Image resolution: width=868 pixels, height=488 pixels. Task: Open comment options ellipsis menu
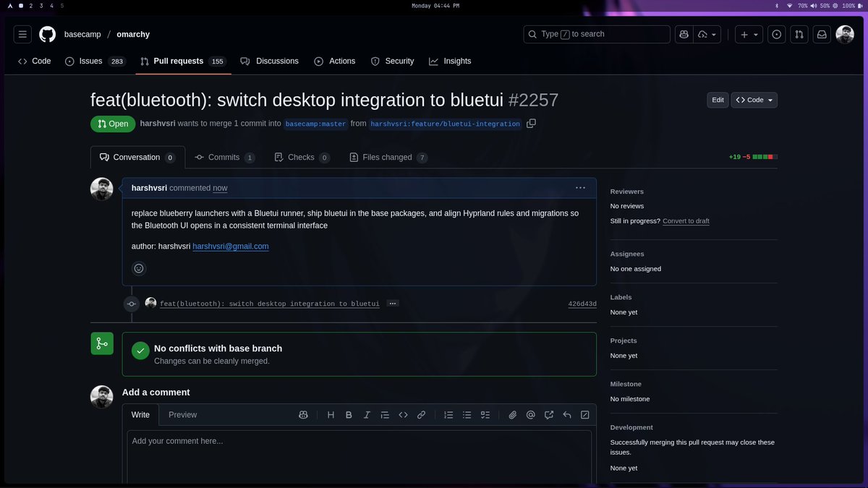(x=580, y=188)
